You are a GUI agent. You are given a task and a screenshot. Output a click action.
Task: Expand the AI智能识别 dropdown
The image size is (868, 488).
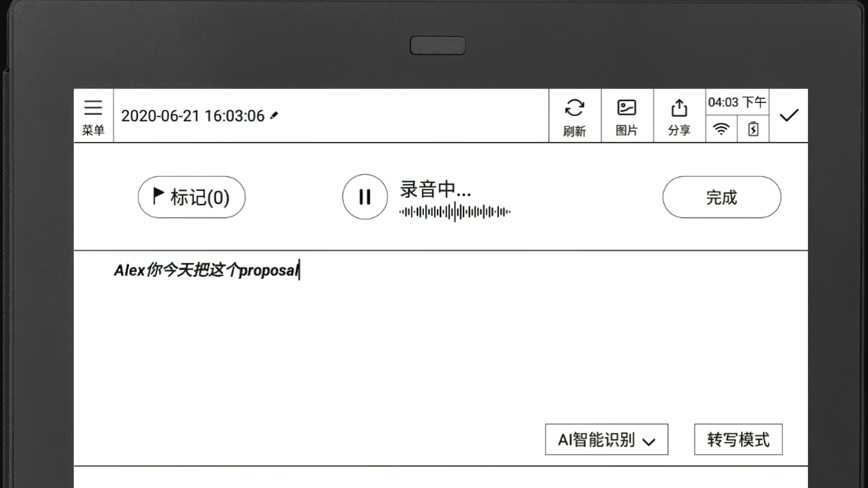606,440
